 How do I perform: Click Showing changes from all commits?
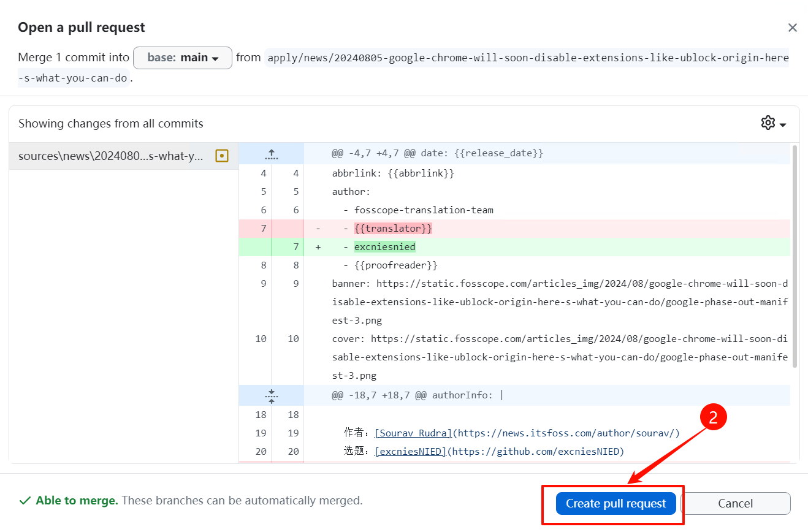coord(110,123)
